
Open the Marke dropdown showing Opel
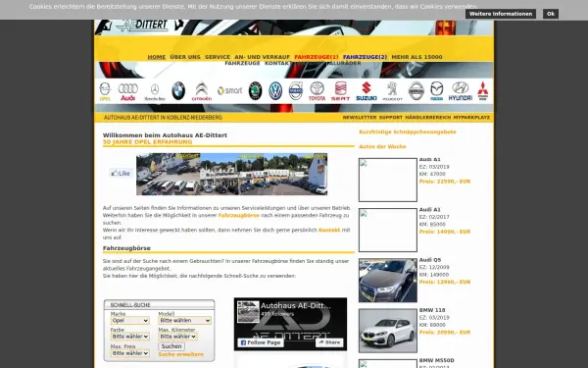[129, 321]
